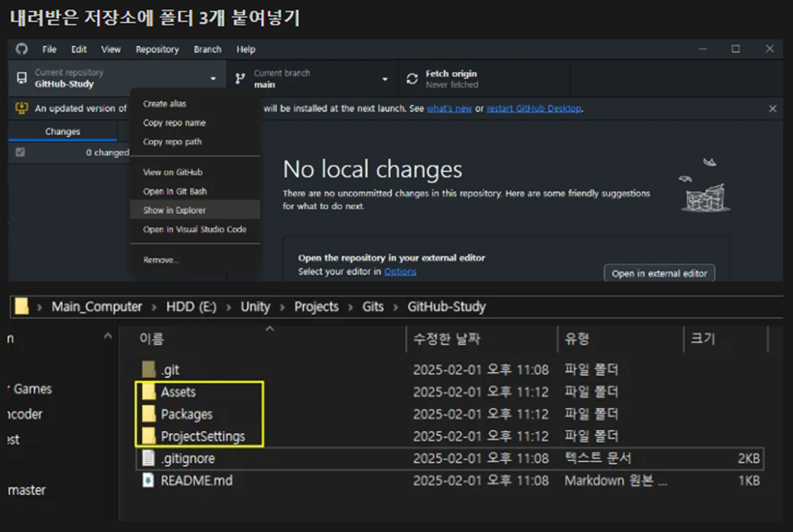The image size is (793, 532).
Task: Expand the Current branch dropdown arrow
Action: (385, 79)
